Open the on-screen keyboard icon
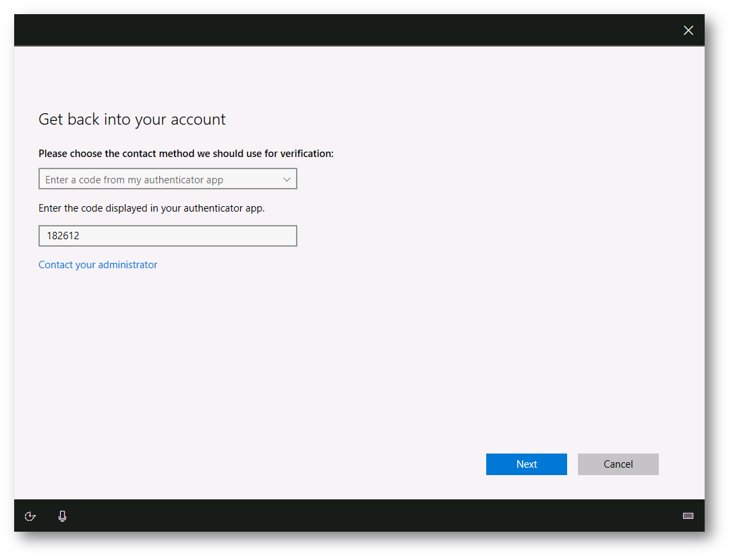The width and height of the screenshot is (733, 560). click(x=688, y=516)
